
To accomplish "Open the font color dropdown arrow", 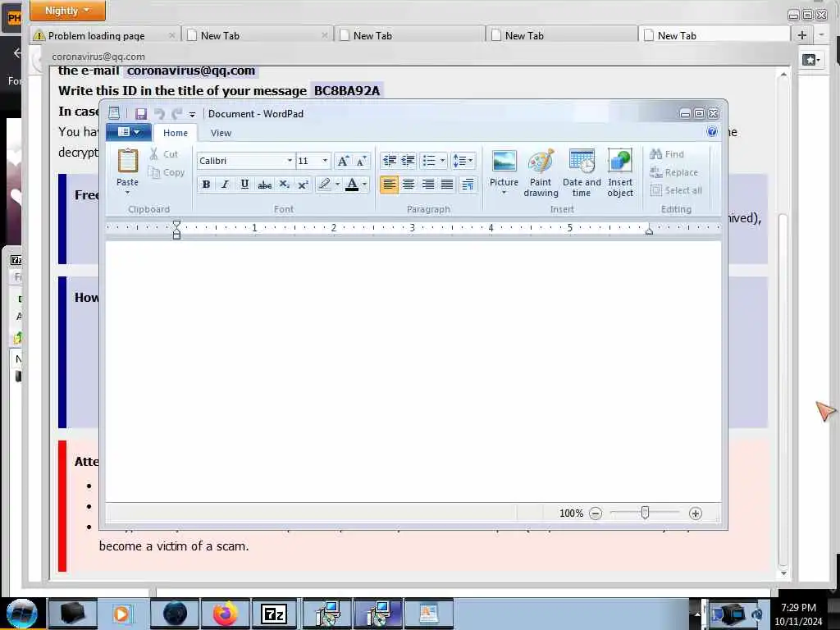I will 365,185.
